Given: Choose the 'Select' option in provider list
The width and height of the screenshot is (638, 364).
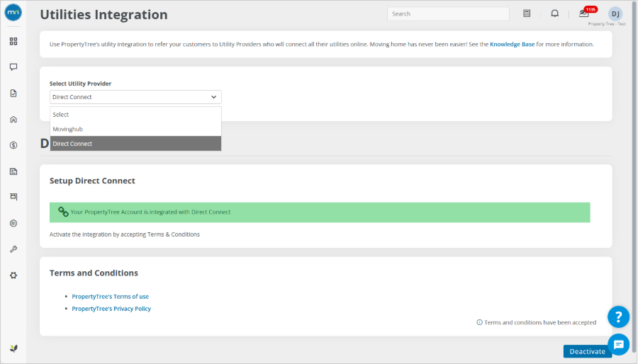Looking at the screenshot, I should 135,115.
